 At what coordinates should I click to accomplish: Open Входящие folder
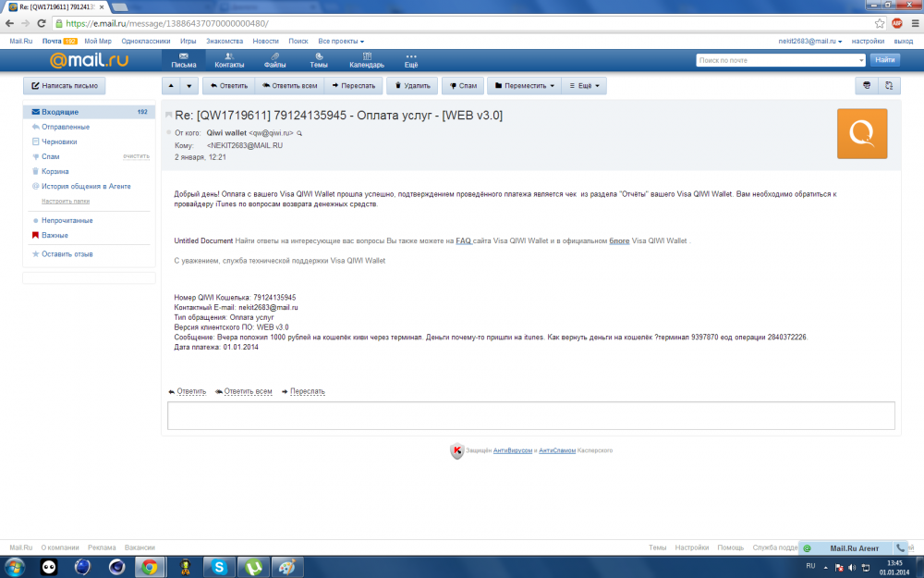coord(89,112)
